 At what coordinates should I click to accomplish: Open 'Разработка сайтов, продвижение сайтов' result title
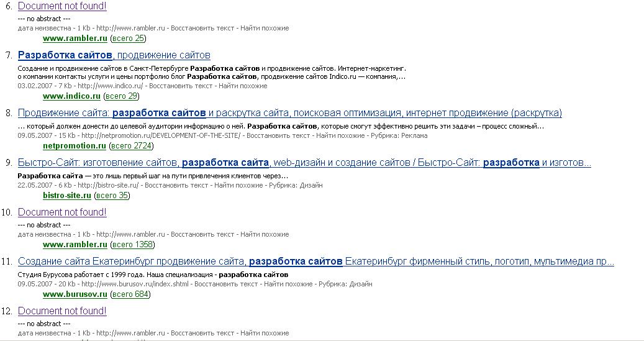(x=114, y=55)
